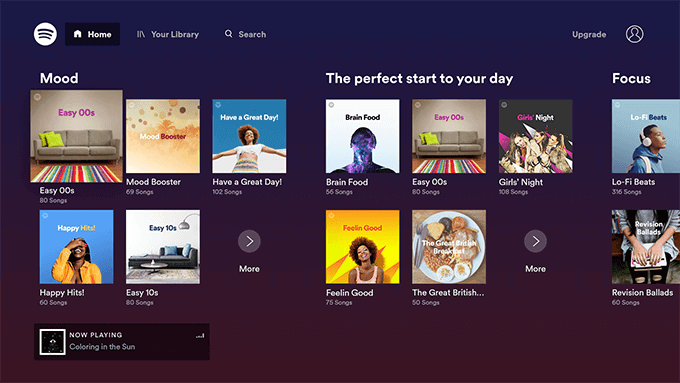Click The Great British... title text
Screen dimensions: 680x383
pyautogui.click(x=448, y=293)
